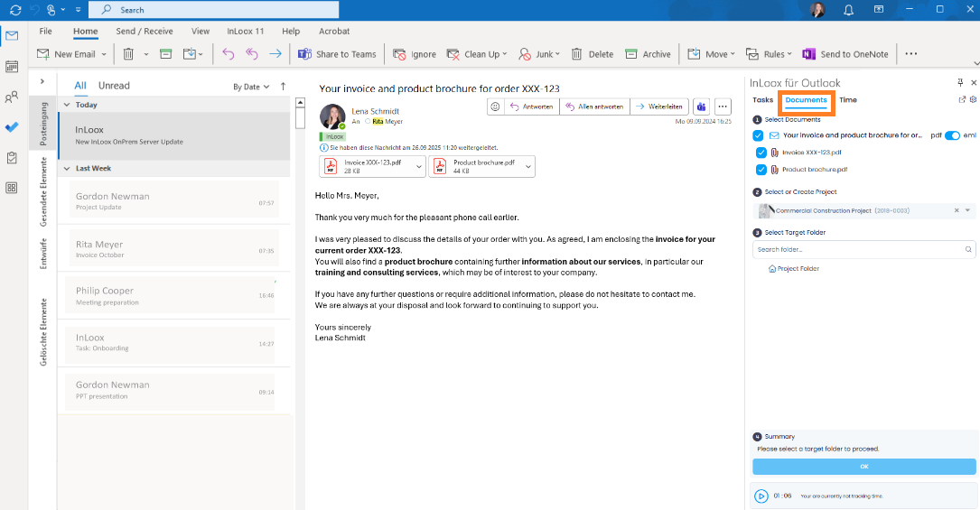This screenshot has width=980, height=510.
Task: Open InLoox pane in external window icon
Action: tap(962, 99)
